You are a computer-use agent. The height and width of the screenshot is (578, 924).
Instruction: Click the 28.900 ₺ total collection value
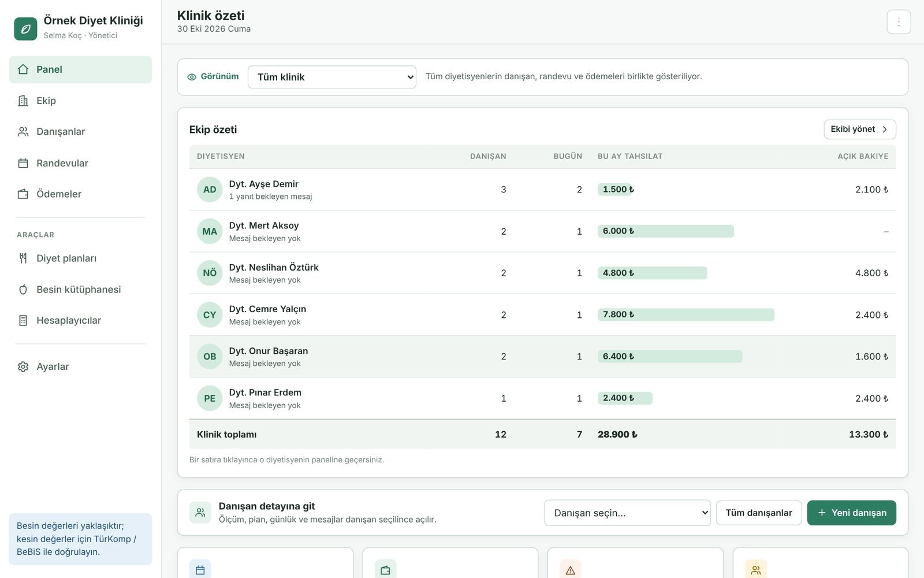click(618, 435)
